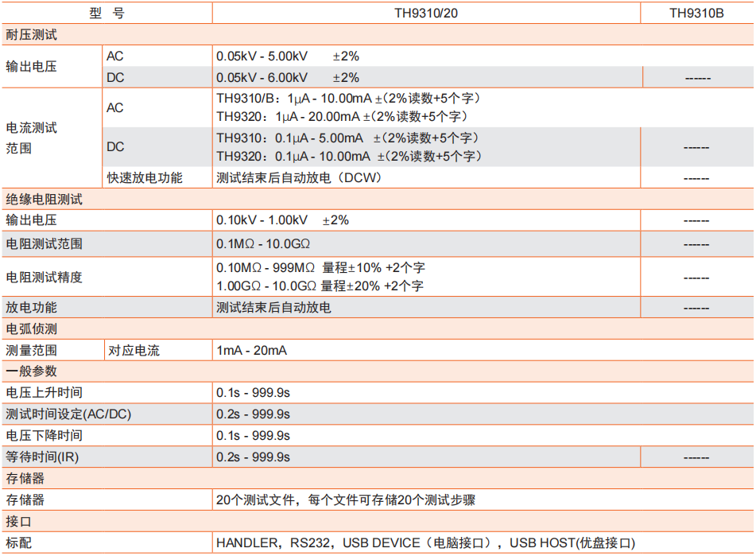
Task: Click the TH9310/20 column header
Action: pos(426,14)
